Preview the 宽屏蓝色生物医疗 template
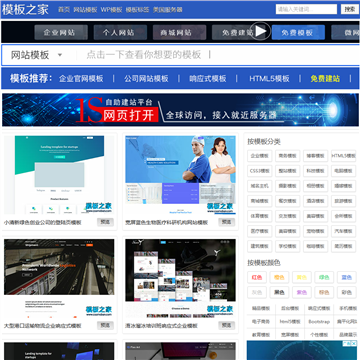 click(227, 222)
